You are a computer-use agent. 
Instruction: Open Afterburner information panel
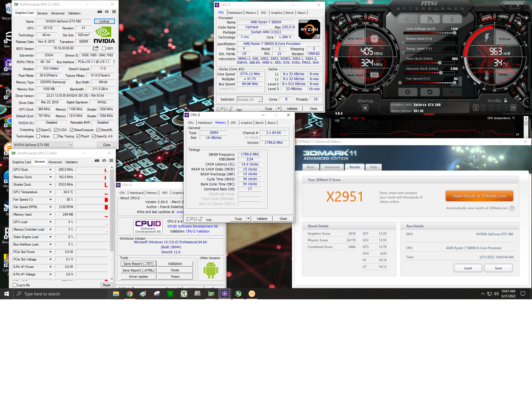coord(452,19)
